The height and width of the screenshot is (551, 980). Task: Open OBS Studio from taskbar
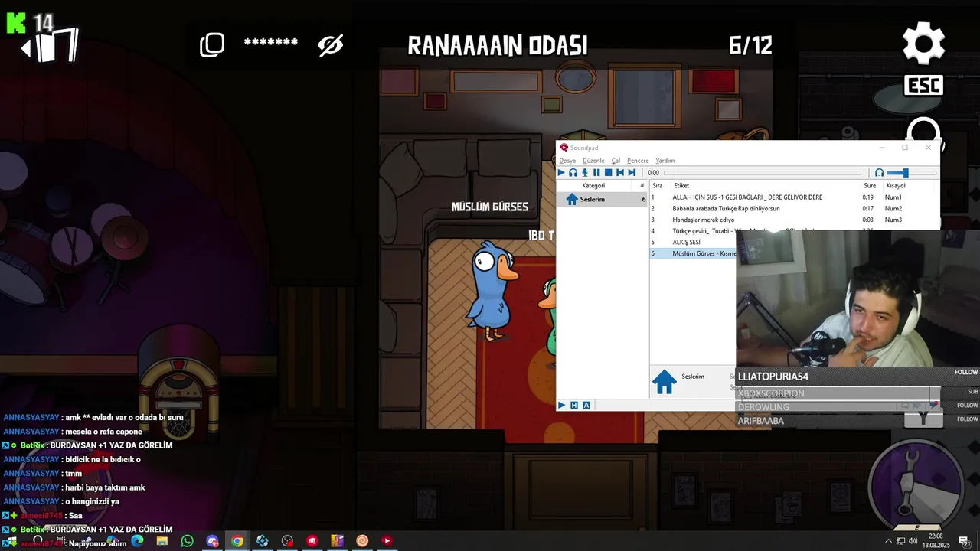[x=287, y=541]
